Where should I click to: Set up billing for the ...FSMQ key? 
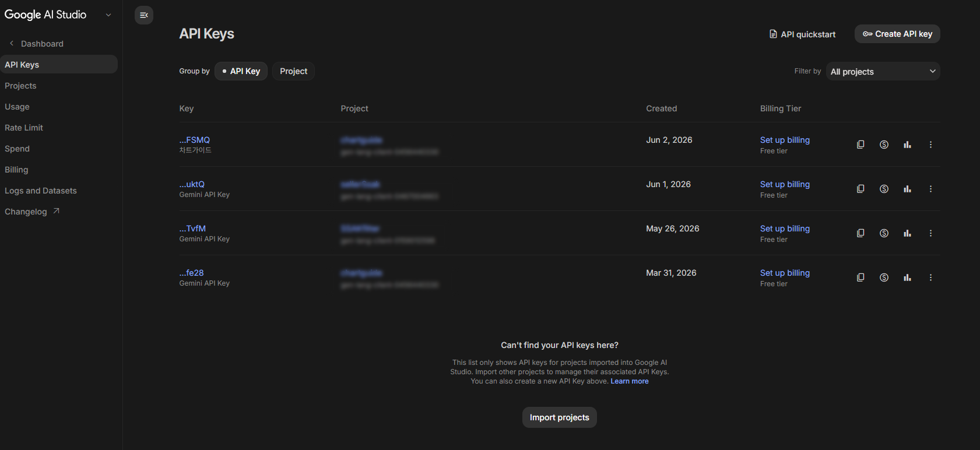coord(785,140)
